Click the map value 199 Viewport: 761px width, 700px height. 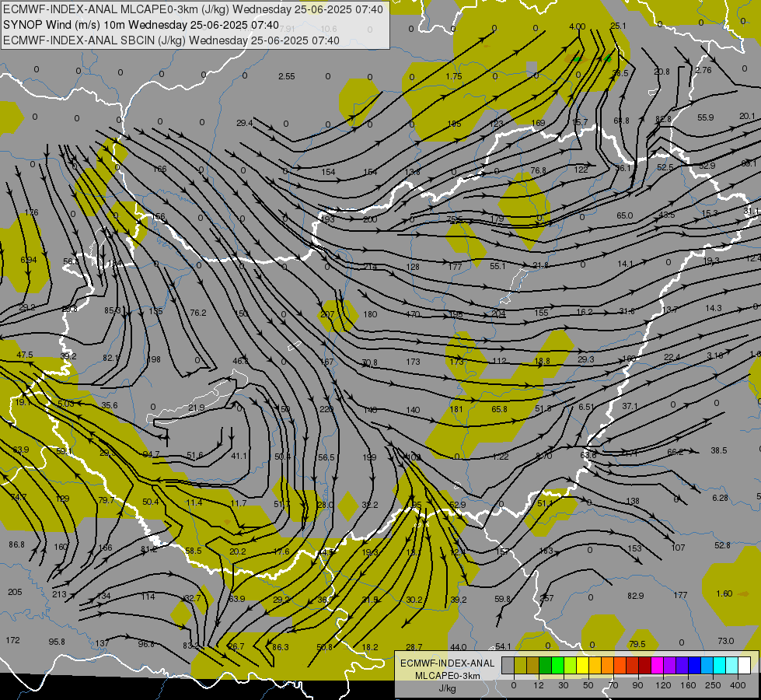point(369,457)
